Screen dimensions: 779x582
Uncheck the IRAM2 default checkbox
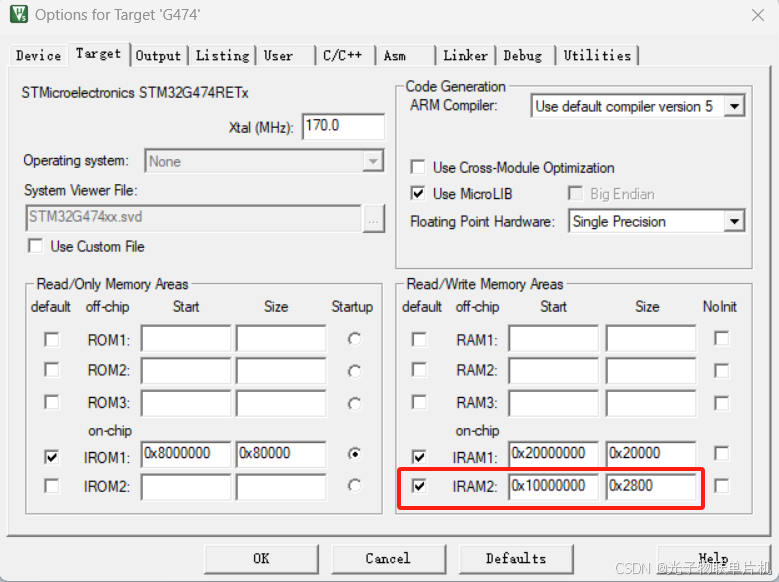click(419, 486)
